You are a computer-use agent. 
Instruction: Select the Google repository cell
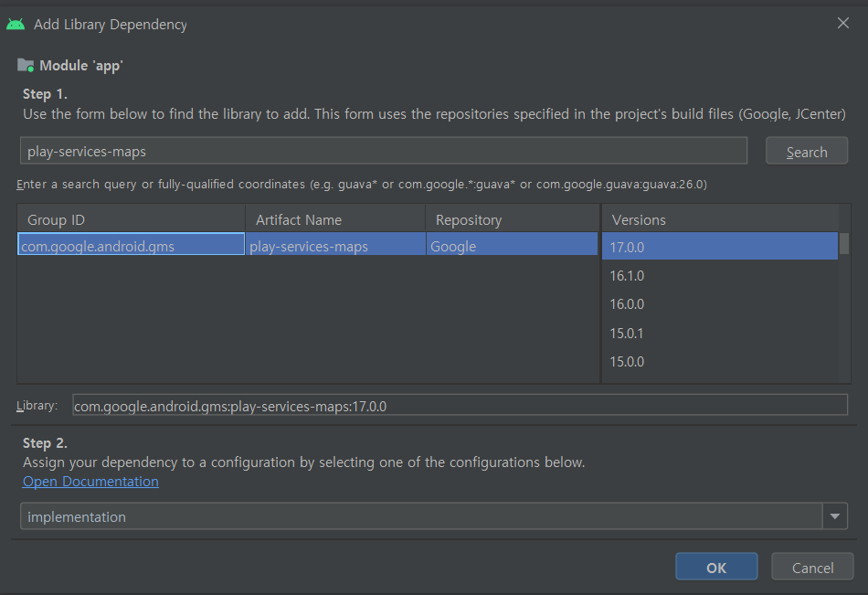tap(513, 244)
